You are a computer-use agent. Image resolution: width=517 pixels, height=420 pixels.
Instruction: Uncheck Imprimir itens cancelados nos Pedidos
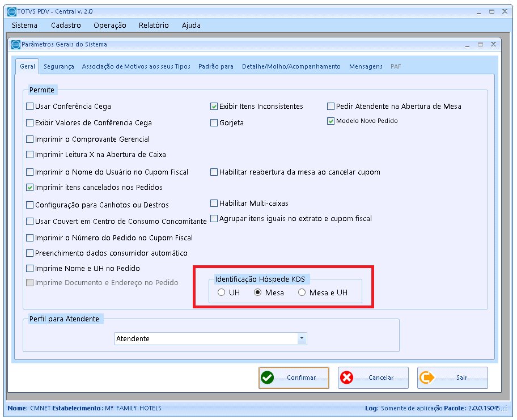[29, 187]
